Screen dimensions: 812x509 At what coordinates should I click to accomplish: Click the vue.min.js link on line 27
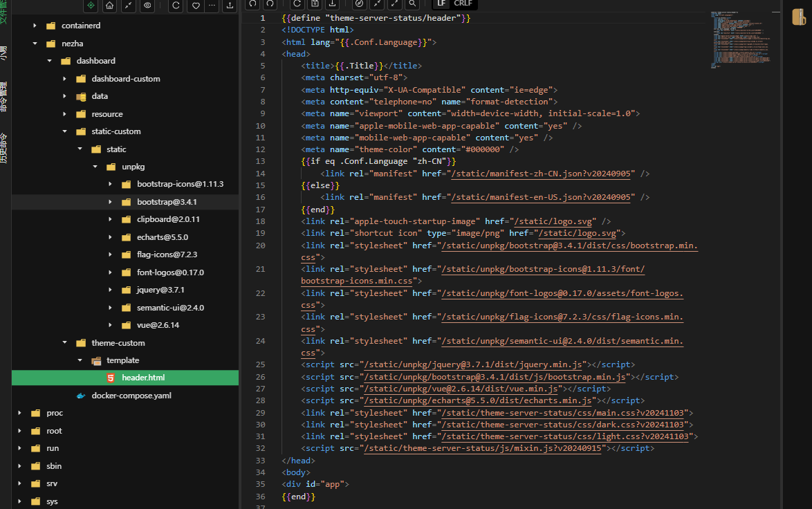click(x=461, y=389)
